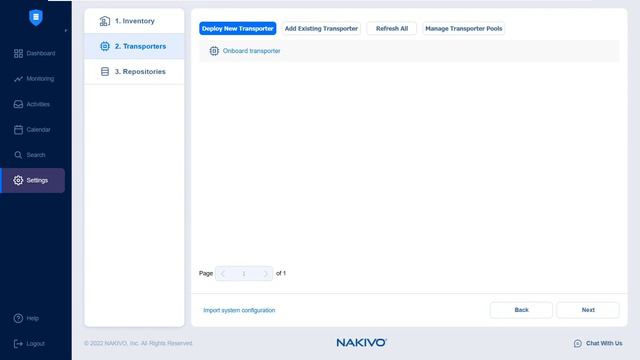Click the Back button

pyautogui.click(x=521, y=310)
